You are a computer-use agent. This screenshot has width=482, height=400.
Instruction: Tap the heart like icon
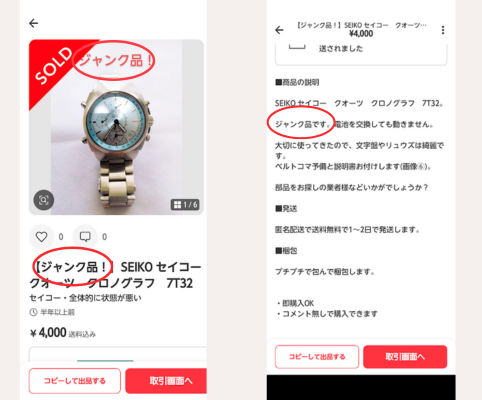tap(41, 237)
